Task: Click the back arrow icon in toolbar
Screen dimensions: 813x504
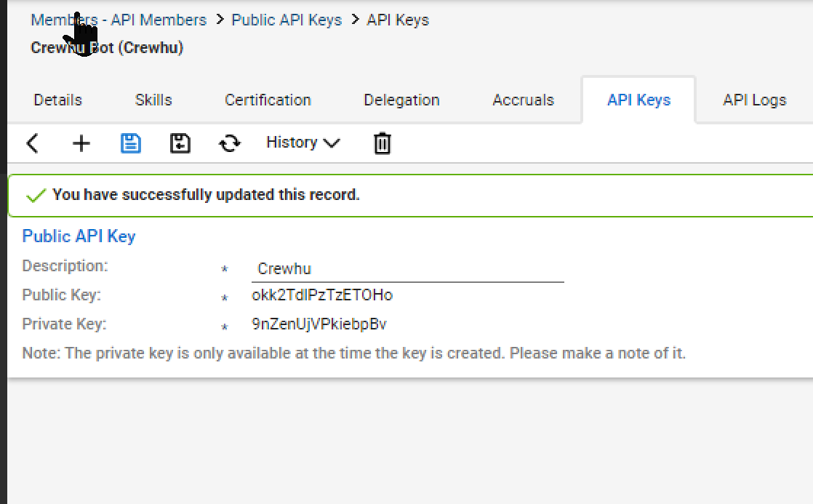Action: point(32,143)
